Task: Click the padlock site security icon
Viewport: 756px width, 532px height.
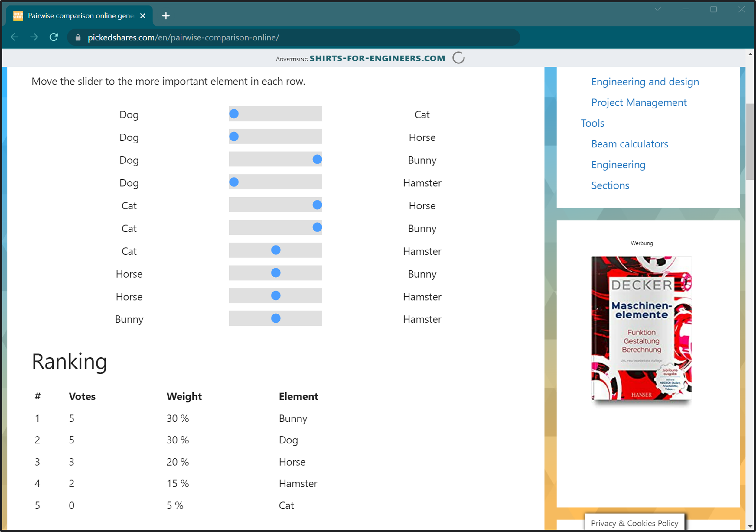Action: 78,37
